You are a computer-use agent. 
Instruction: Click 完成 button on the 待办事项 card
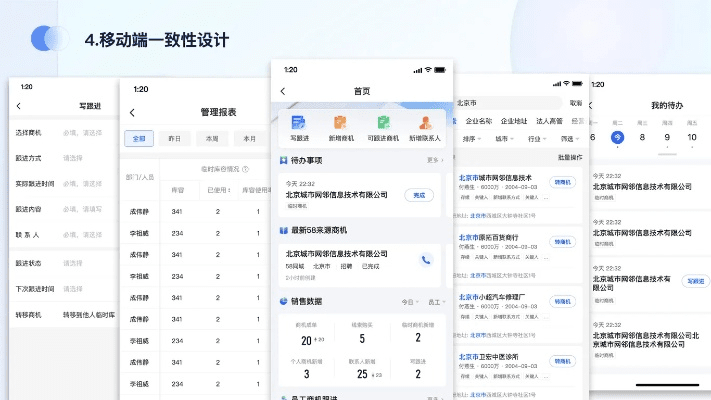point(419,195)
